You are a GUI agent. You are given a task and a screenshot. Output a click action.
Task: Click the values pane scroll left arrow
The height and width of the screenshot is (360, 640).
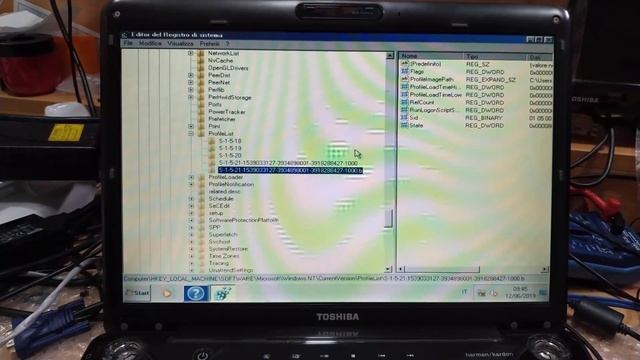coord(401,269)
